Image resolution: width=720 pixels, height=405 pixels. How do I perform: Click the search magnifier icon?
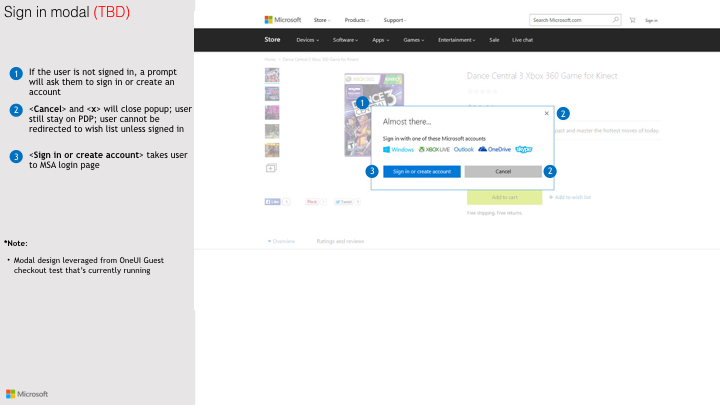[616, 19]
